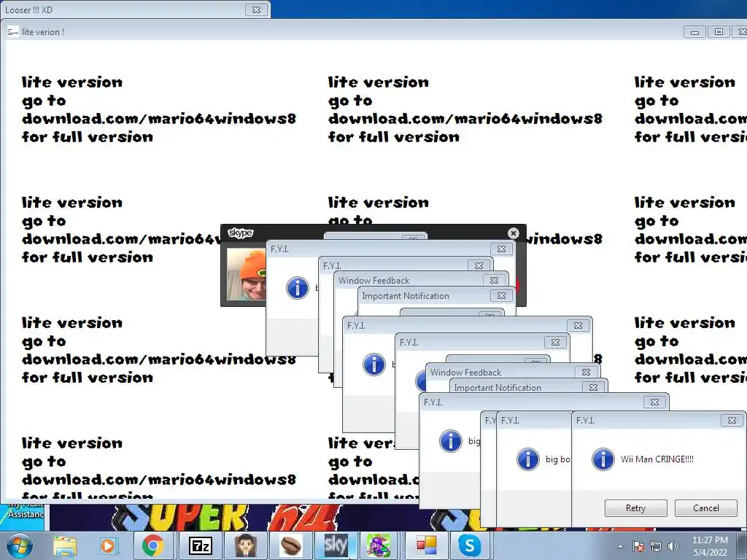The height and width of the screenshot is (560, 747).
Task: Open the clock showing 11:27 PM
Action: (710, 540)
